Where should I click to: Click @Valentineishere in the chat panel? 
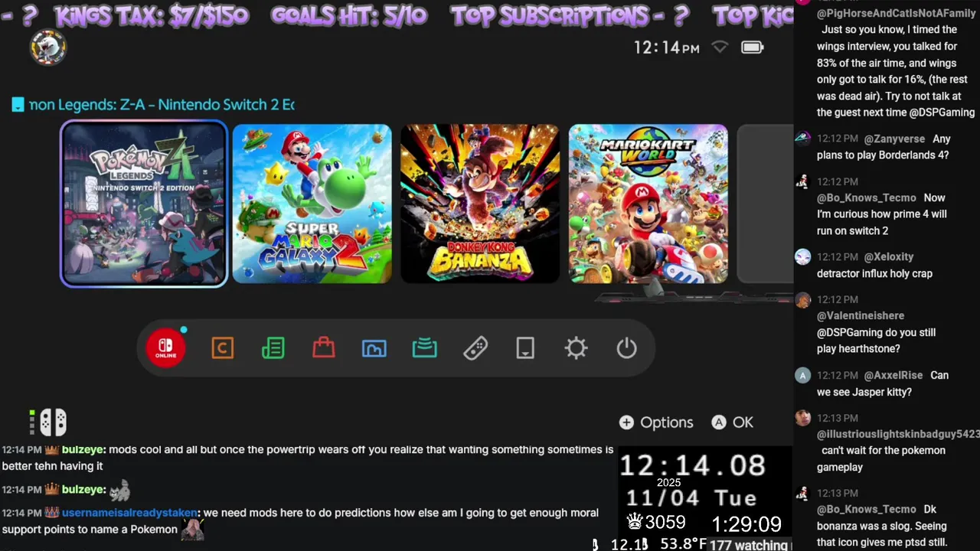861,315
